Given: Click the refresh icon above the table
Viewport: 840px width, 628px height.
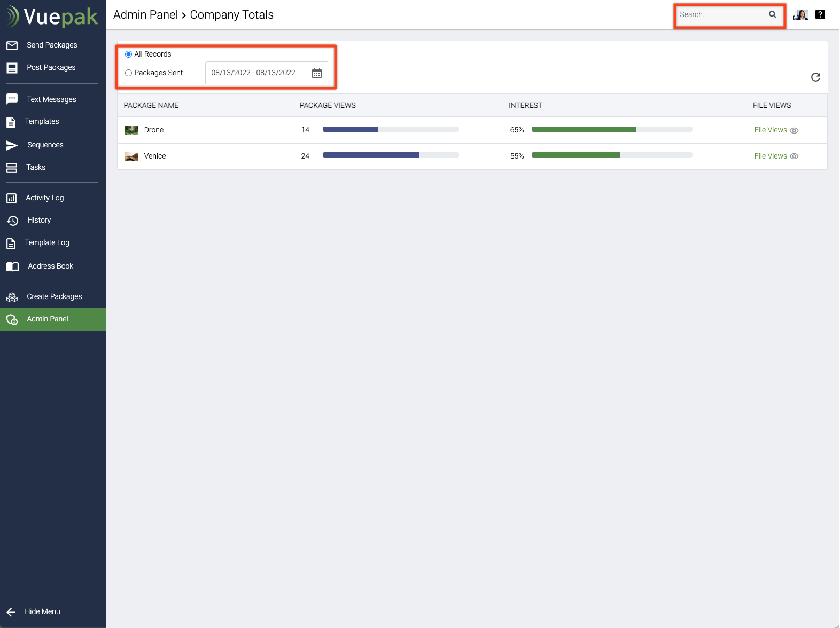Looking at the screenshot, I should [x=815, y=77].
